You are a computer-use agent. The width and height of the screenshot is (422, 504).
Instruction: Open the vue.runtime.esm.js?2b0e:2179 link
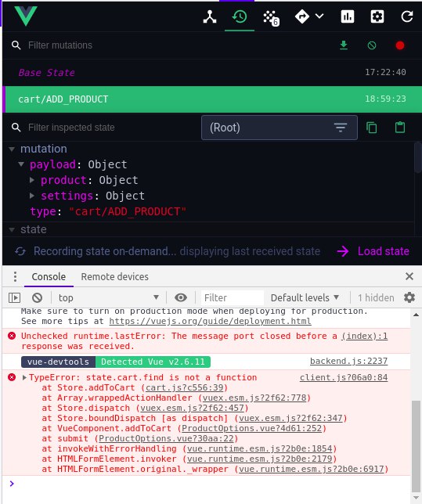click(260, 459)
